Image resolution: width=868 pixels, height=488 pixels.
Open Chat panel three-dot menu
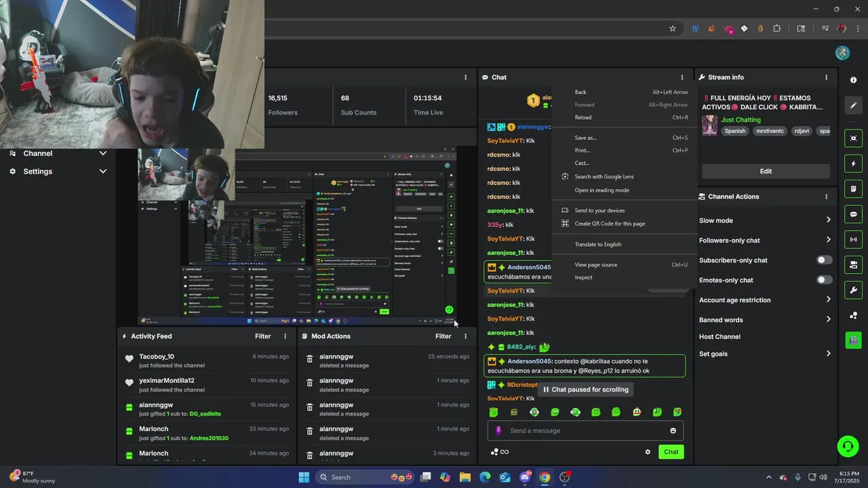[x=682, y=77]
